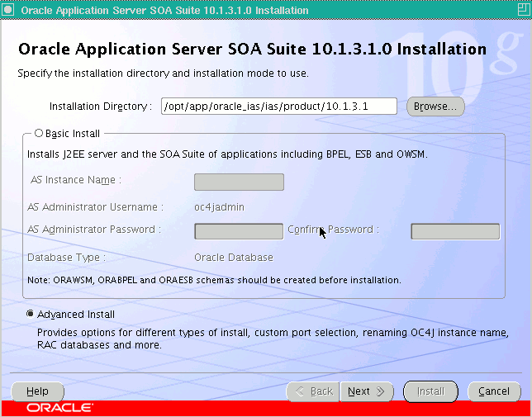Click the AS Administrator Username label

point(95,206)
